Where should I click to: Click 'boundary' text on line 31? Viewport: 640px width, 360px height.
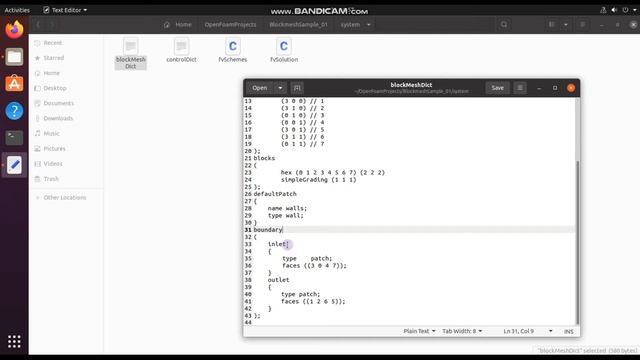tap(268, 230)
